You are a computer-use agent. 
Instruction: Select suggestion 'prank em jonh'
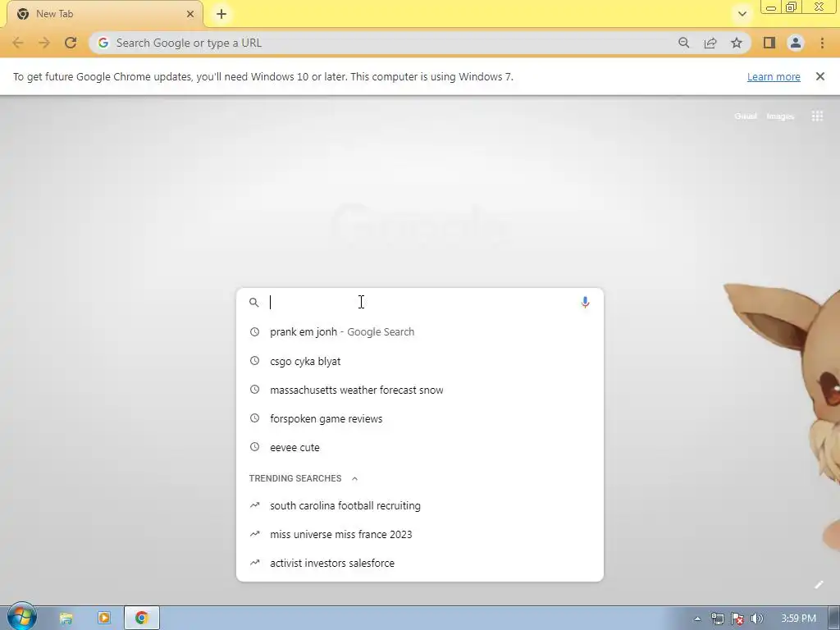[x=419, y=331]
